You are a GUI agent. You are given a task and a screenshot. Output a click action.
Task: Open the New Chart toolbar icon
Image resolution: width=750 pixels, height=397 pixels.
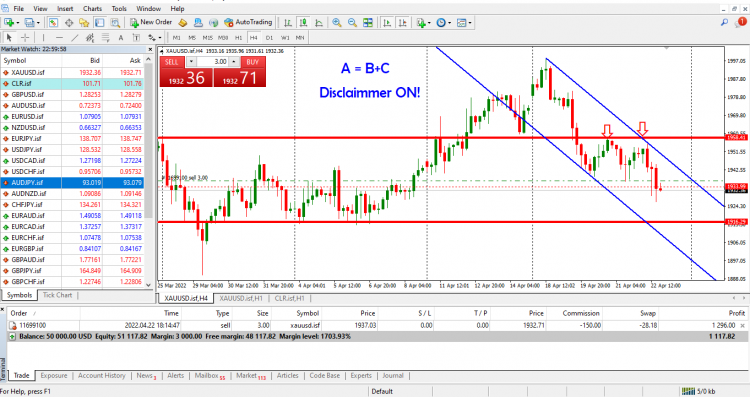[9, 22]
